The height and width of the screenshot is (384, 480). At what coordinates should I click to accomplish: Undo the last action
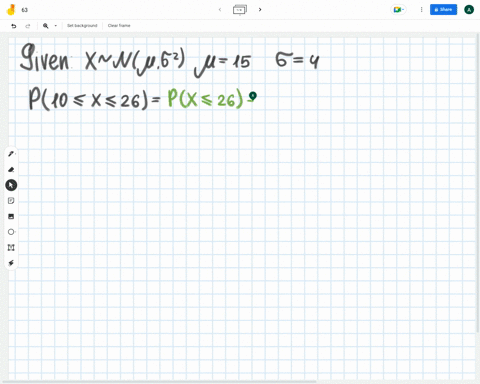coord(14,26)
